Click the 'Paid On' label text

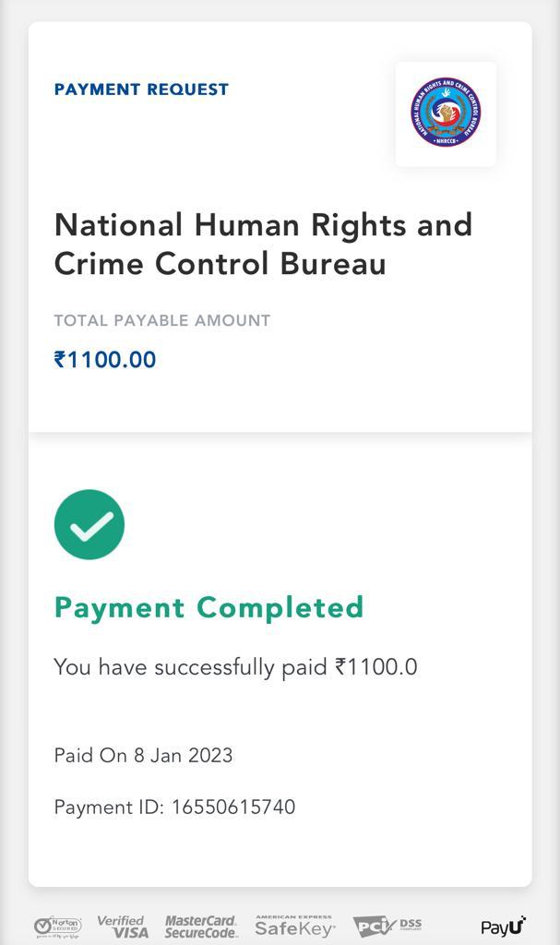pos(90,755)
